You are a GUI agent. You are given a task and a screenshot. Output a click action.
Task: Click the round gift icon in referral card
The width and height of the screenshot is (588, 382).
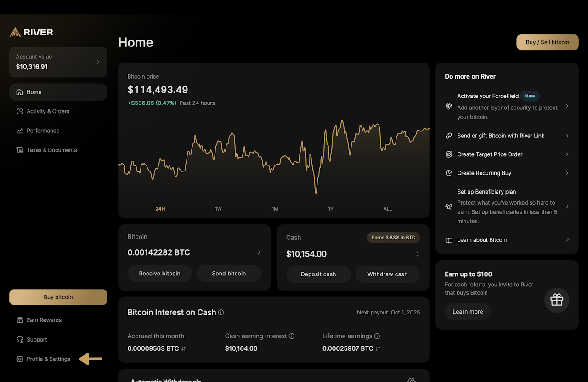tap(557, 300)
